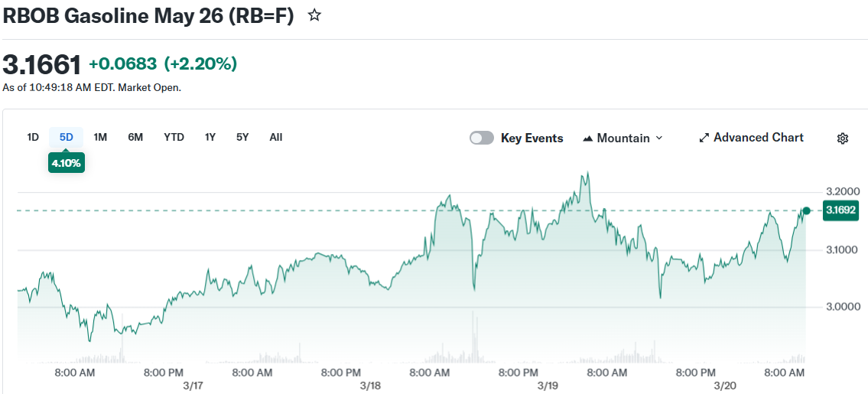Show year-to-date with YTD

[174, 138]
